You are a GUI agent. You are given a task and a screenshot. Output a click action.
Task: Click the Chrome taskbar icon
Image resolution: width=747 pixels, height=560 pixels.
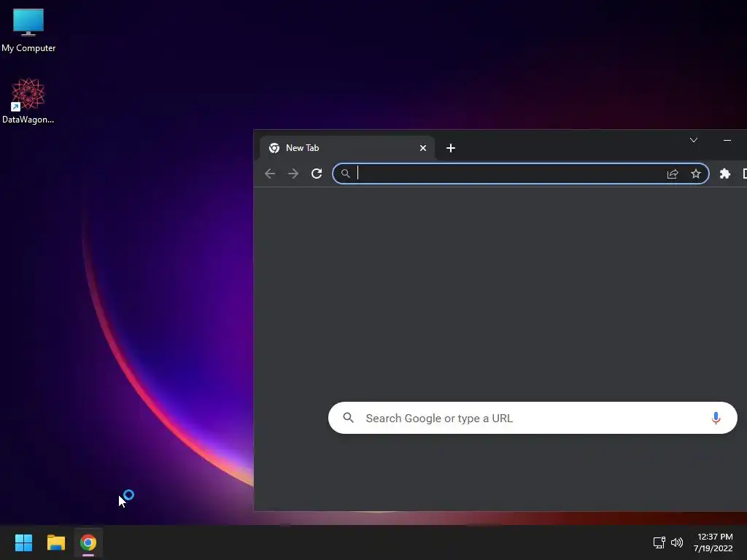(88, 542)
